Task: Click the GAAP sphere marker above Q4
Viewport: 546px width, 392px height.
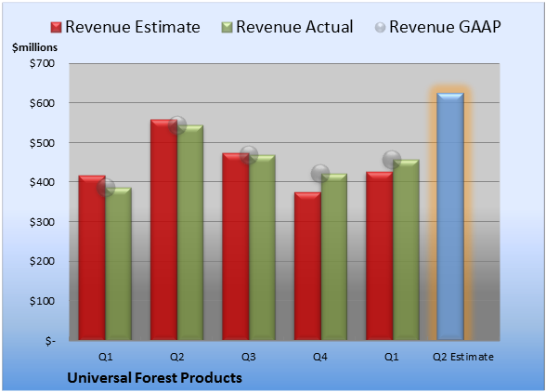Action: pyautogui.click(x=320, y=173)
